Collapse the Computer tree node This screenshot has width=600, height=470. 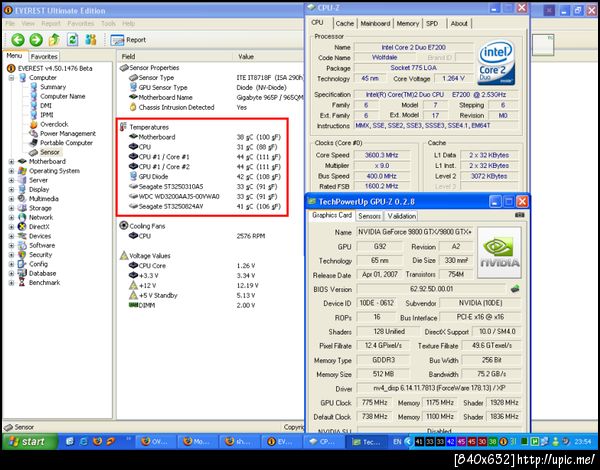pos(11,78)
